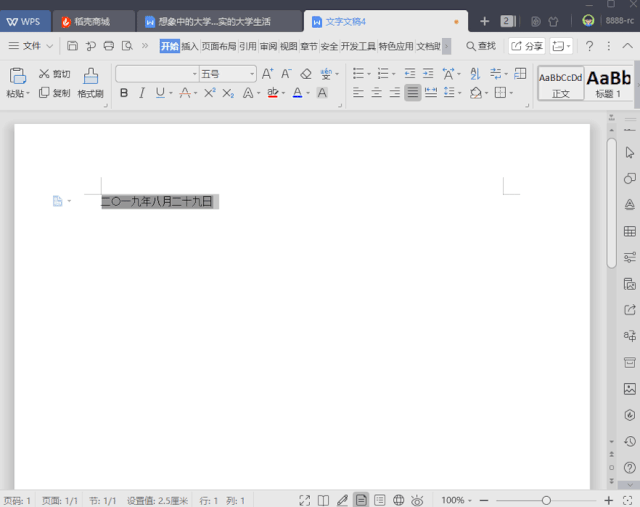
Task: Open the 100% zoom level dropdown
Action: 457,500
